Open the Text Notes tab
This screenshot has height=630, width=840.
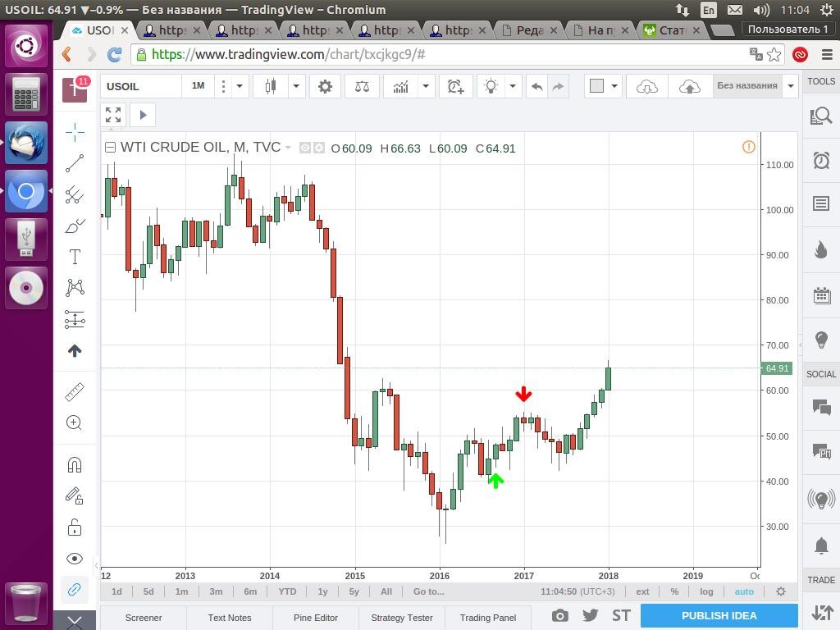click(x=230, y=618)
